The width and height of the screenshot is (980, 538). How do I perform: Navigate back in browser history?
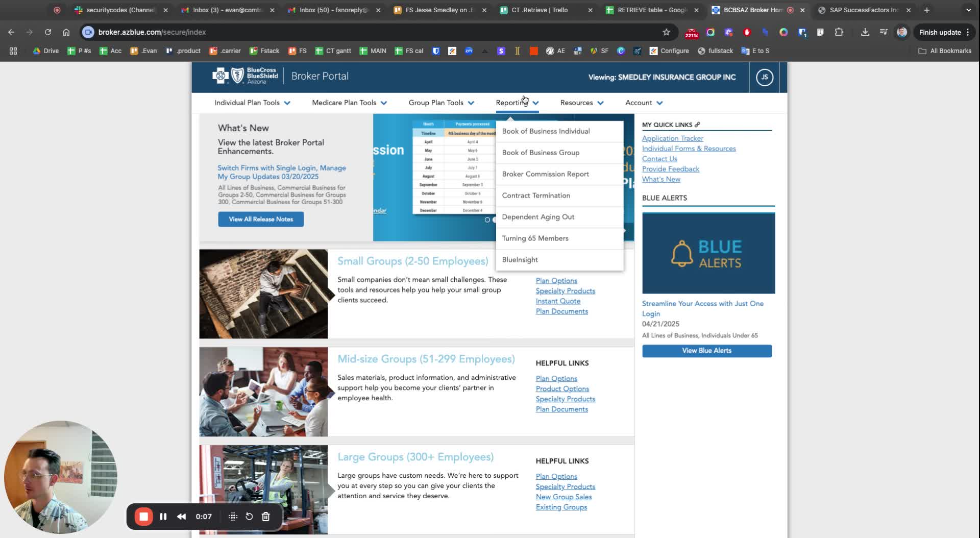click(x=11, y=32)
